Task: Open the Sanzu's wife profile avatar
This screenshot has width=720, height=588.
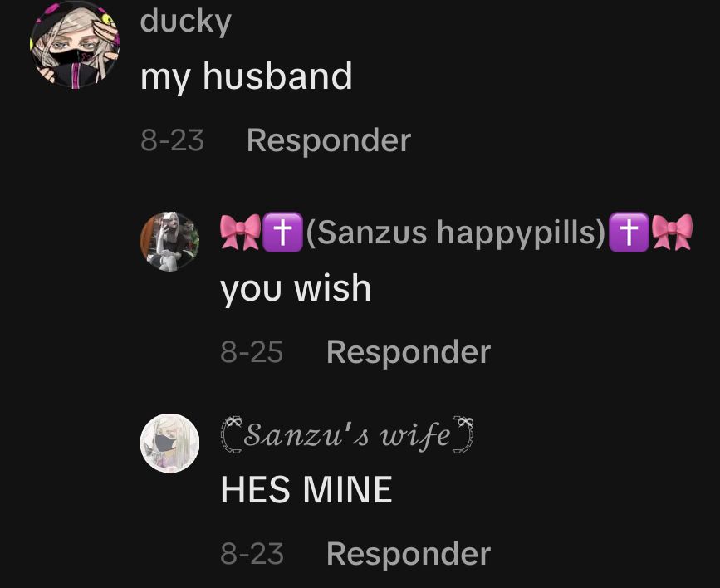Action: coord(169,443)
